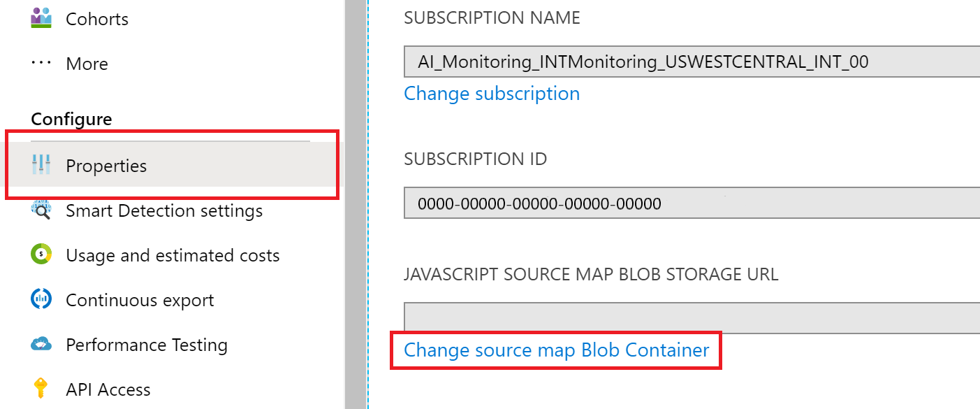Click JAVASCRIPT SOURCE MAP BLOB STORAGE URL label
This screenshot has width=980, height=409.
pyautogui.click(x=591, y=274)
